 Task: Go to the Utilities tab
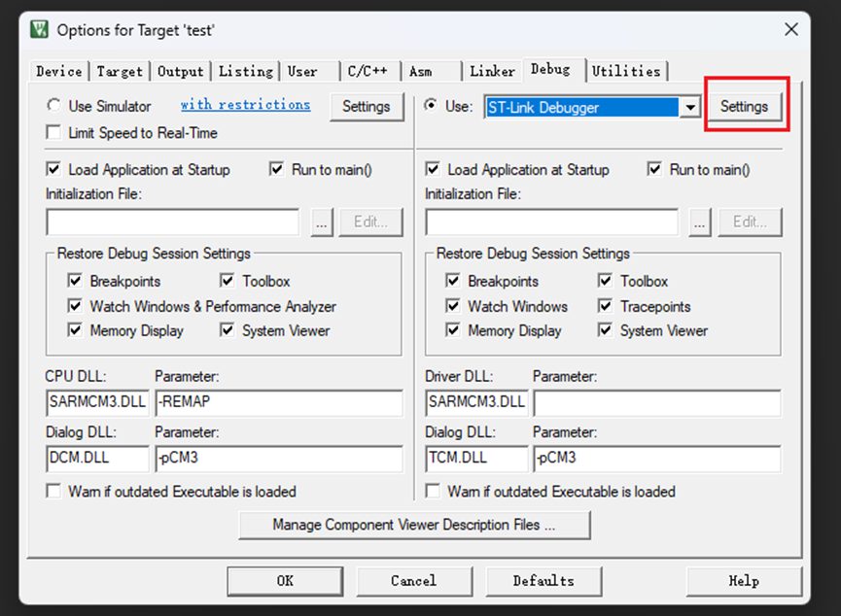[626, 71]
